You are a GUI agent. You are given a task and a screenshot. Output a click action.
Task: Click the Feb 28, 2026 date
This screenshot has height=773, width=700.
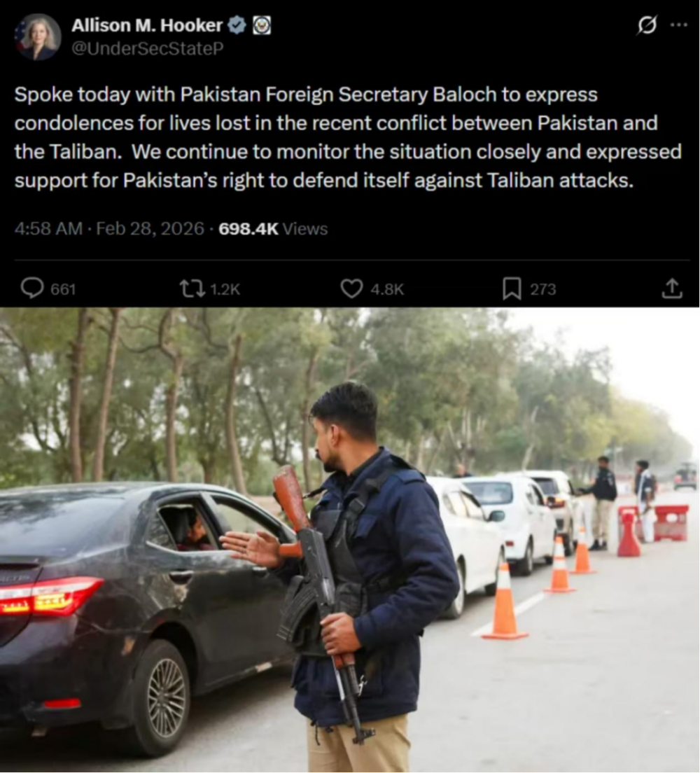(150, 229)
